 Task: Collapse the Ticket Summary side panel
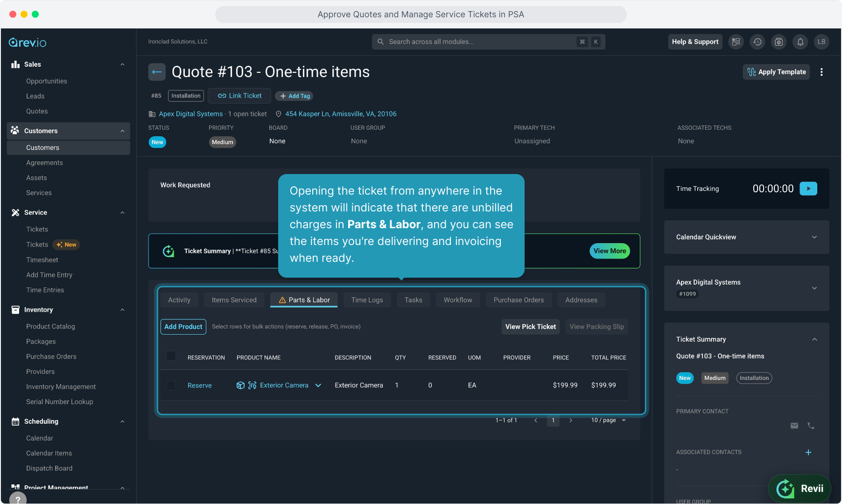tap(814, 339)
